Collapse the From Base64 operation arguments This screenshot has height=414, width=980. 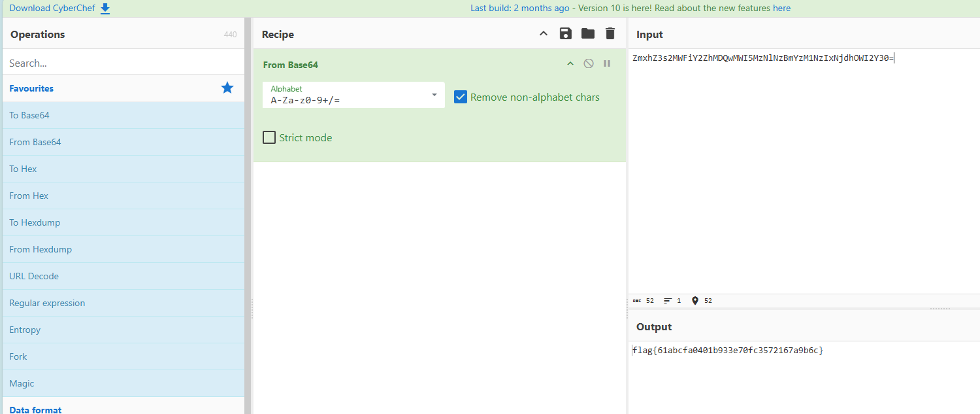[570, 64]
